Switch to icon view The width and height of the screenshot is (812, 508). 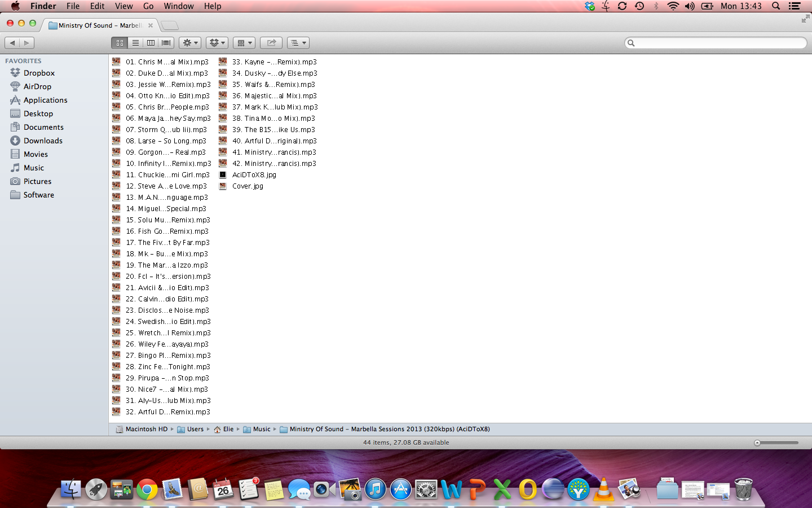[120, 43]
